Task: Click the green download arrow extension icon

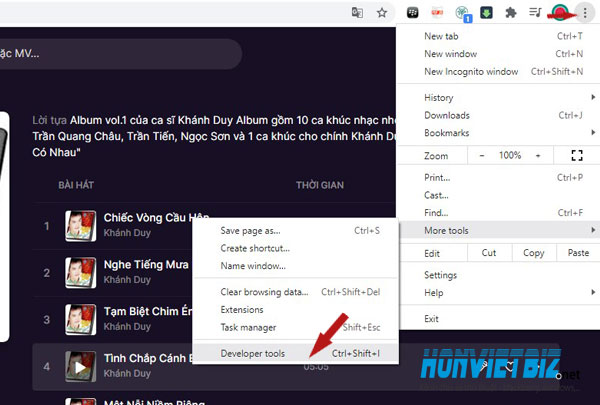Action: coord(486,13)
